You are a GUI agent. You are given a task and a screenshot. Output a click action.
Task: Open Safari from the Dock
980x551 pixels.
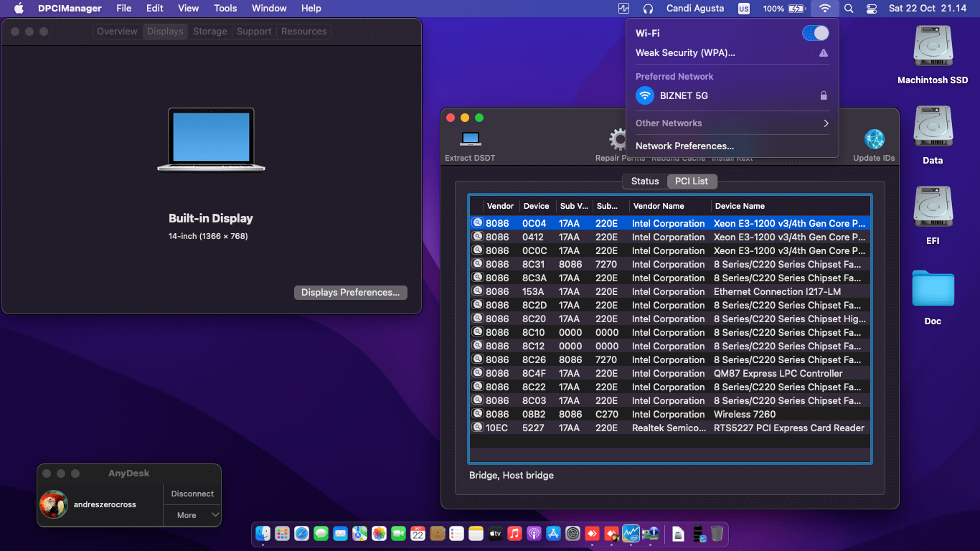pyautogui.click(x=301, y=534)
